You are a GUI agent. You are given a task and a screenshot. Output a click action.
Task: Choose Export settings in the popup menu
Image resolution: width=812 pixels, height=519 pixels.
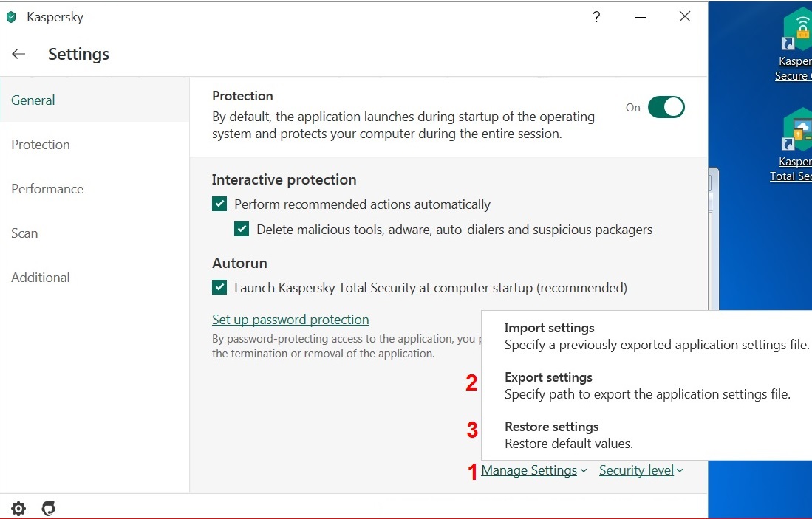coord(548,377)
